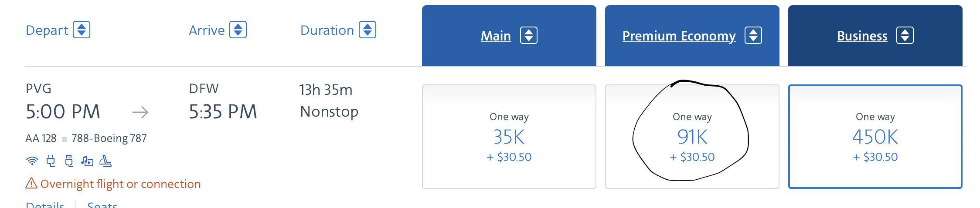Screen dimensions: 980x208
Task: Choose the 450K Business one-way fare
Action: tap(875, 137)
